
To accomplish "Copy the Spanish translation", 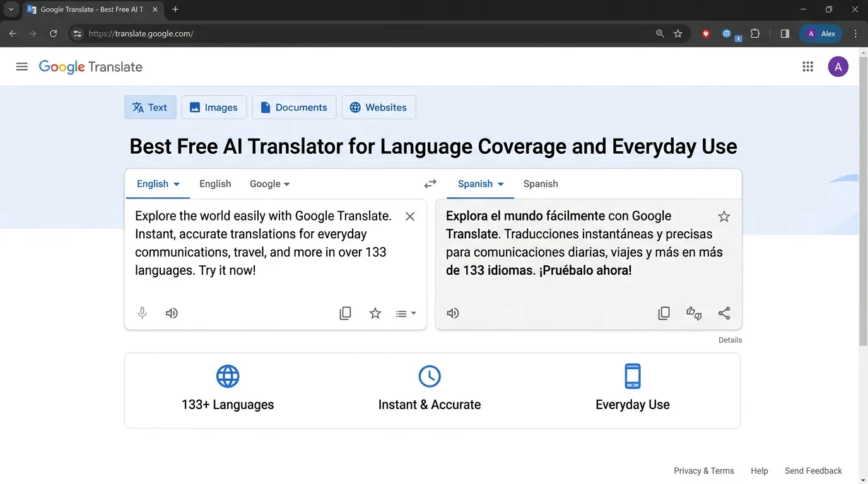I will 664,313.
